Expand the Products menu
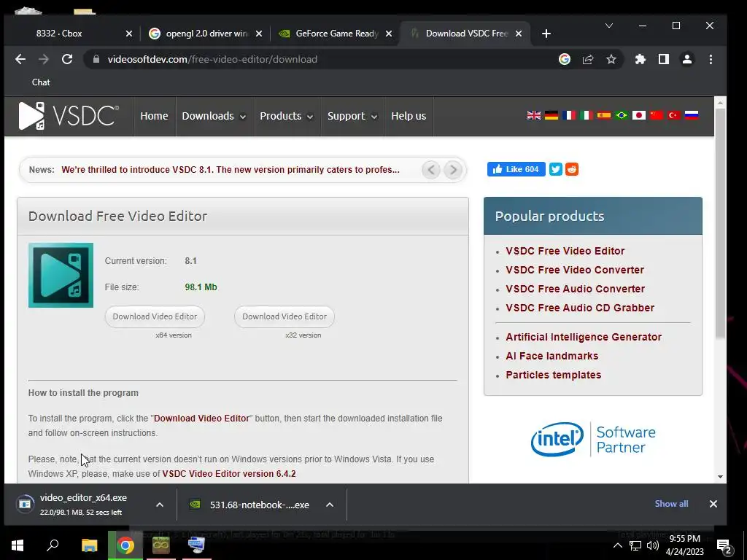Viewport: 747px width, 560px height. tap(286, 116)
